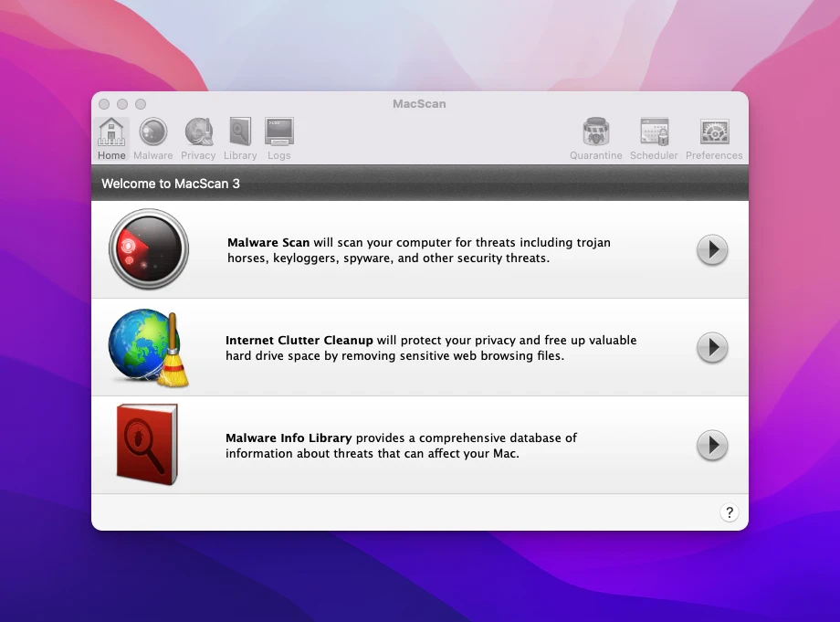Viewport: 840px width, 622px height.
Task: Click the Welcome to MacScan 3 header
Action: 171,184
